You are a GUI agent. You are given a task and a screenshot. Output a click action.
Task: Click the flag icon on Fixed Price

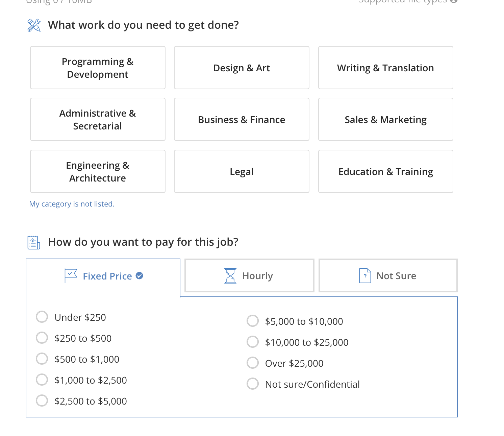pyautogui.click(x=71, y=276)
